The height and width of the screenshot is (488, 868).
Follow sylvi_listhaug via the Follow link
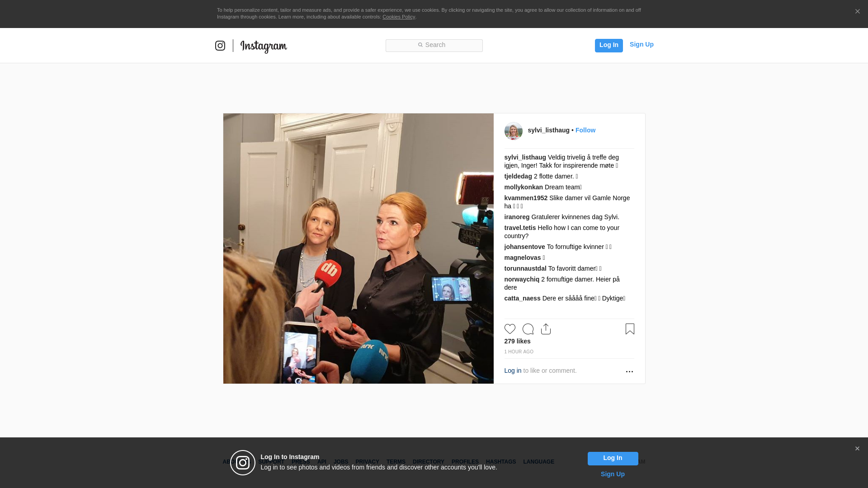point(585,130)
